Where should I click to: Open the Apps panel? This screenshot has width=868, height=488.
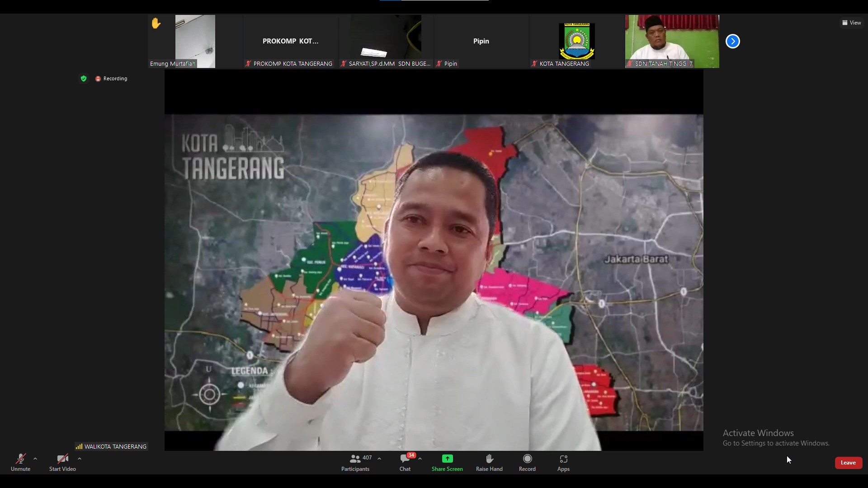point(563,459)
